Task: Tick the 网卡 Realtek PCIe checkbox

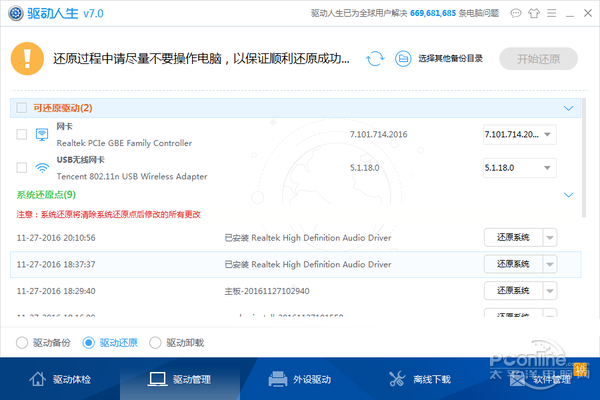Action: tap(22, 134)
